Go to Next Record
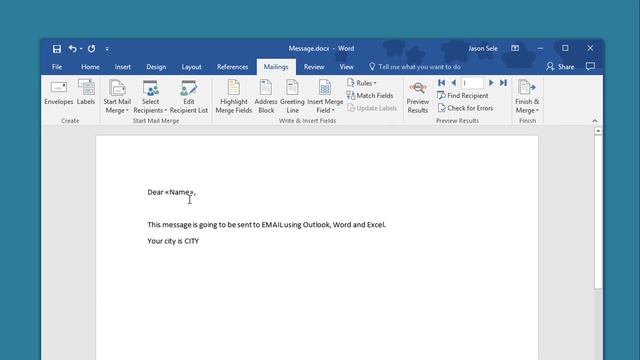Screen dimensions: 640x360 pos(491,83)
